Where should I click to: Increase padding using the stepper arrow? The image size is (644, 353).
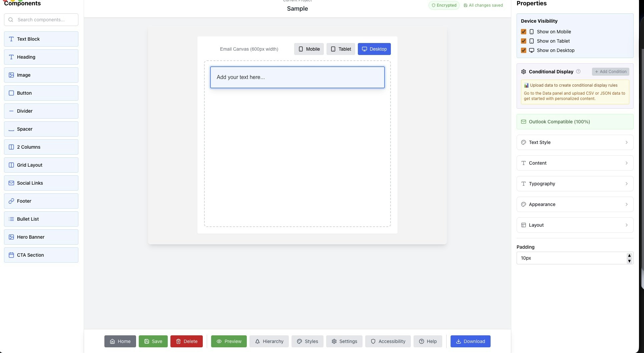(x=629, y=256)
